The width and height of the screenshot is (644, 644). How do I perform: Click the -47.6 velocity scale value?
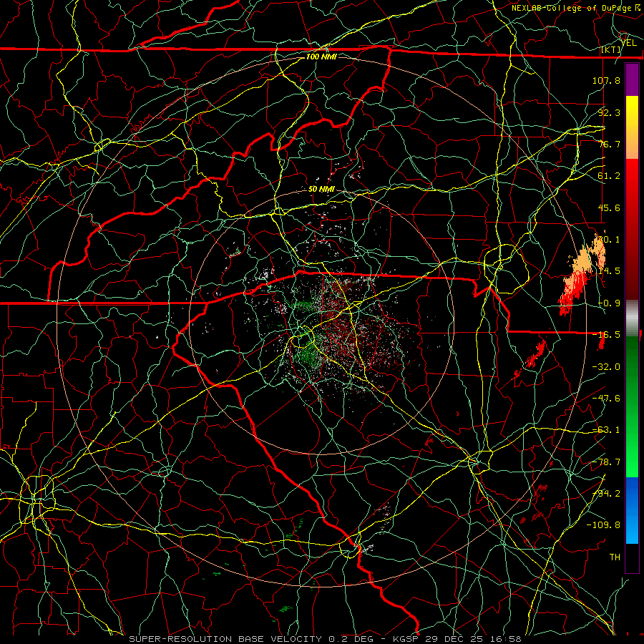[x=606, y=399]
